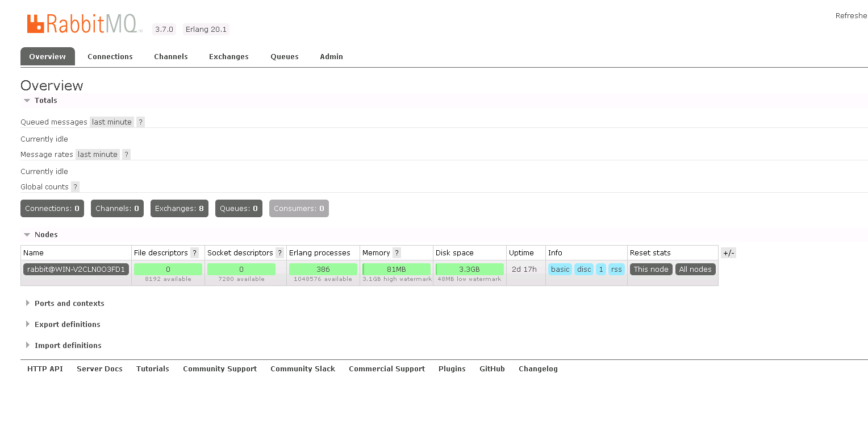Click the Erlang processes column header
The image size is (868, 439).
(320, 253)
